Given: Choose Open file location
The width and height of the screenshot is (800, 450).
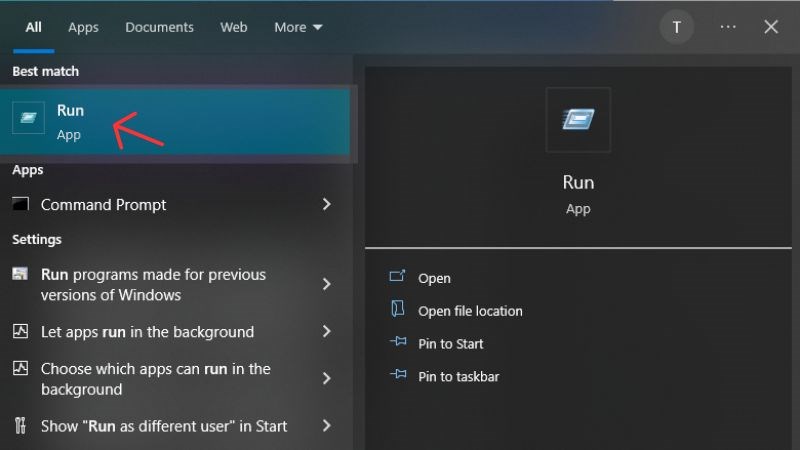Looking at the screenshot, I should click(x=470, y=311).
